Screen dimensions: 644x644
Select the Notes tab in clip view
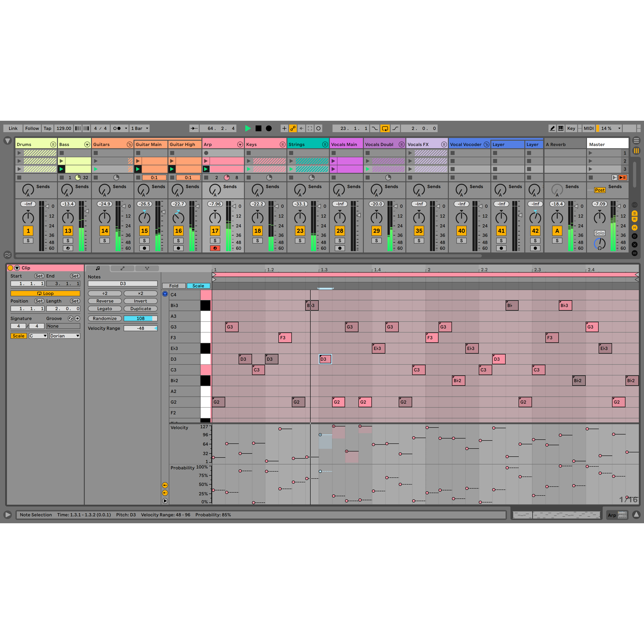pyautogui.click(x=98, y=268)
